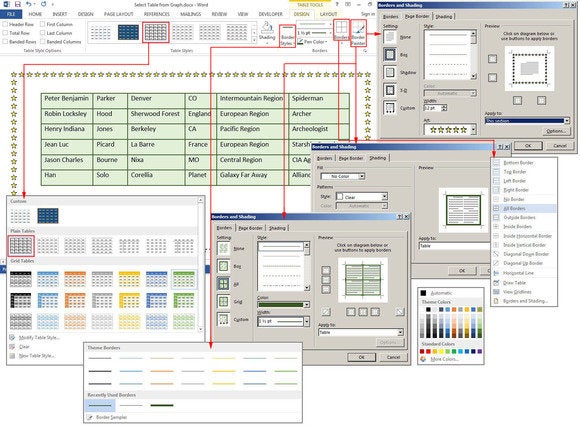Choose Grid setting in the Borders tab dialog
This screenshot has width=580, height=426.
point(223,301)
